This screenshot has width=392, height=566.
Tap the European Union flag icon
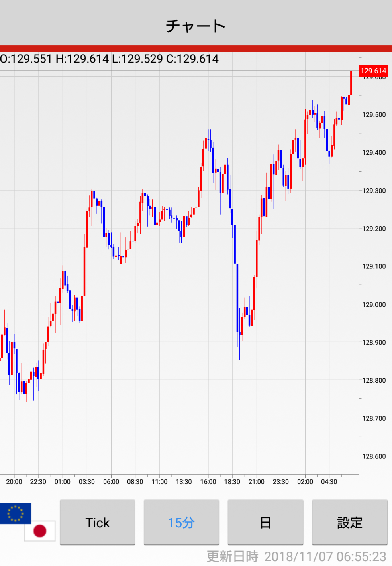pyautogui.click(x=15, y=513)
